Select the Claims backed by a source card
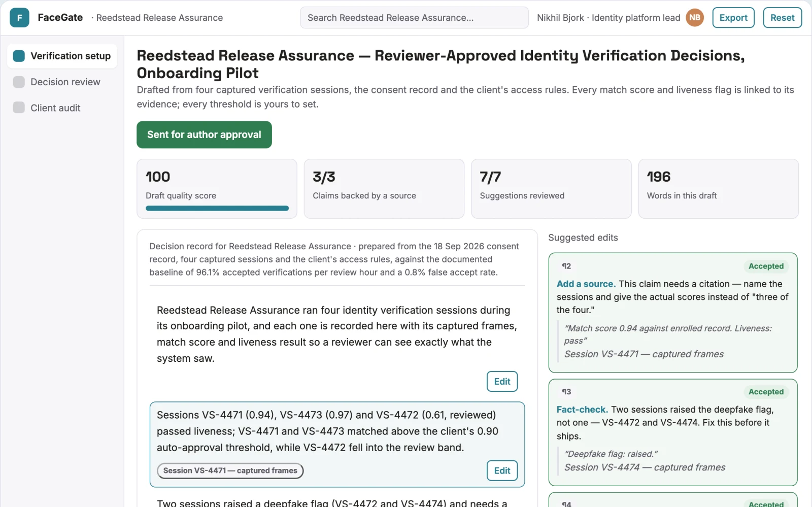The width and height of the screenshot is (812, 507). click(384, 189)
